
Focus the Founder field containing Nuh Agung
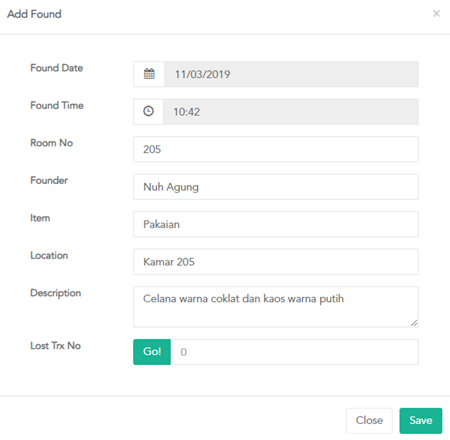(276, 187)
